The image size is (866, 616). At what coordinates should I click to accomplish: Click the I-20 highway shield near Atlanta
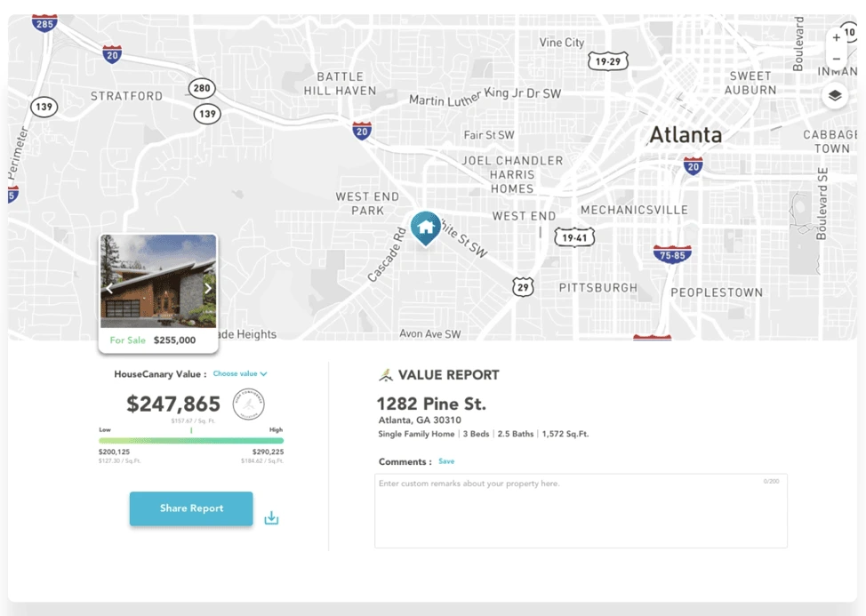[x=692, y=164]
